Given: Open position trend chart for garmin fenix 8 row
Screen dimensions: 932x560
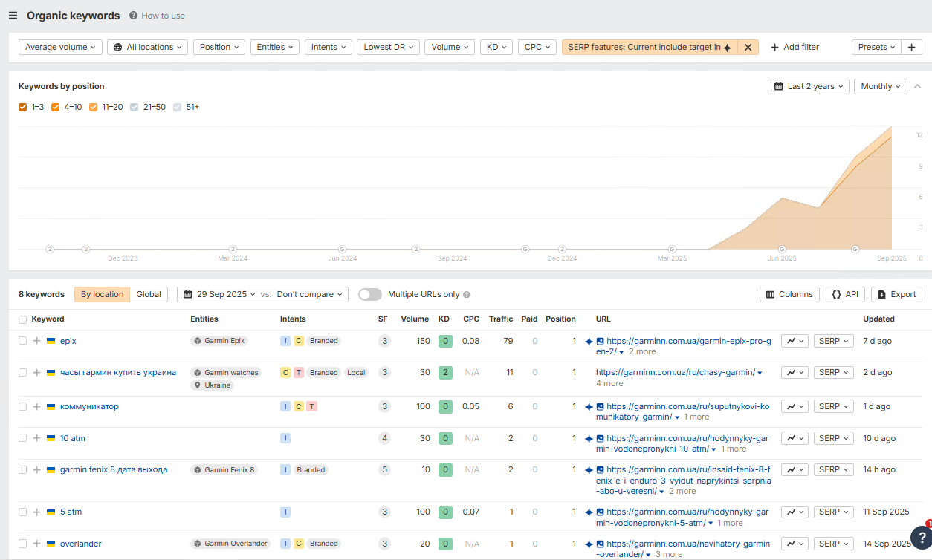Looking at the screenshot, I should coord(795,469).
